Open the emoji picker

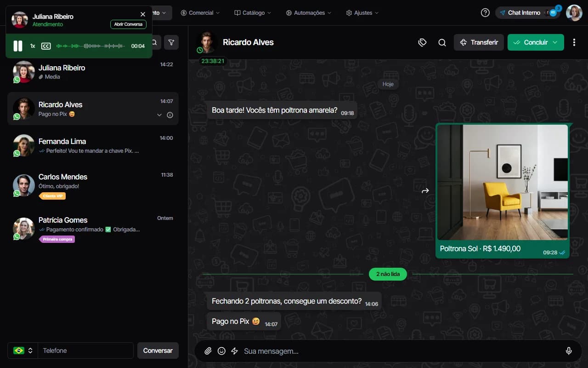tap(221, 351)
